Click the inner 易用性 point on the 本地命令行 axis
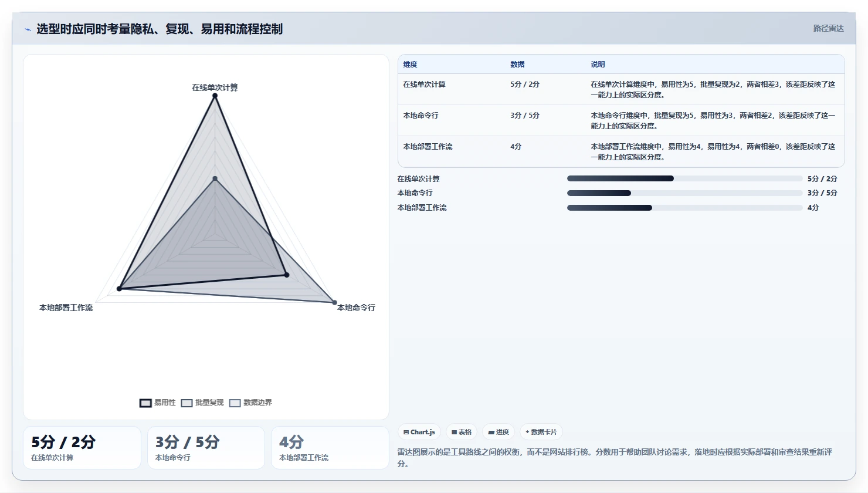This screenshot has width=868, height=493. 286,275
